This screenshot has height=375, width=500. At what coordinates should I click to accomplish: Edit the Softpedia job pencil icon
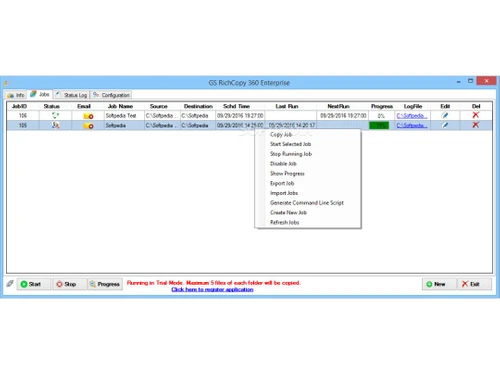click(445, 125)
